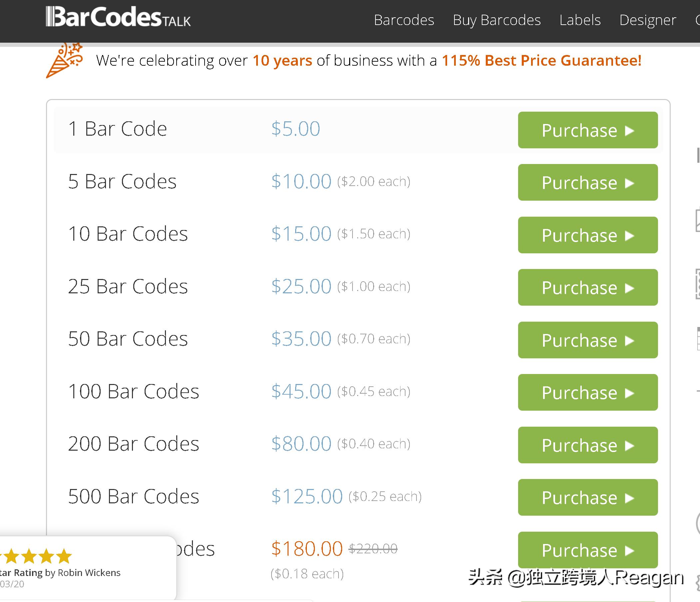The width and height of the screenshot is (700, 602).
Task: Purchase 200 Bar Codes for $80.00
Action: (x=587, y=445)
